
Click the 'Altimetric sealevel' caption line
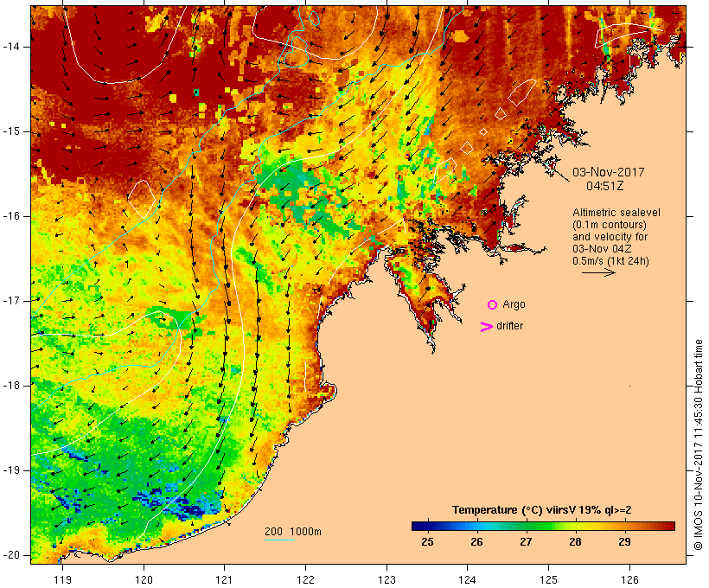616,213
